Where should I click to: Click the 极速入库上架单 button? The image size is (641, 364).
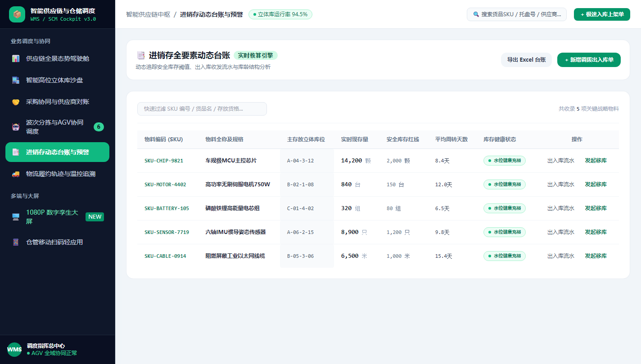click(x=602, y=14)
